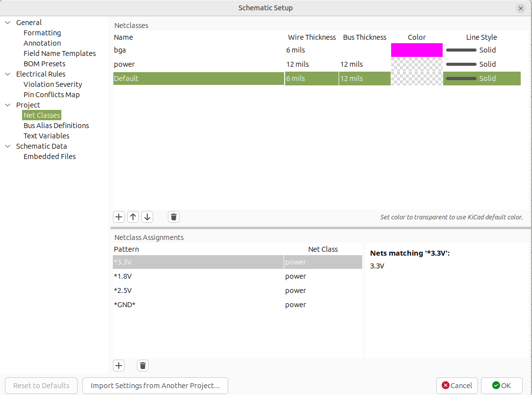The width and height of the screenshot is (532, 395).
Task: Select the *3.3V pattern row
Action: pyautogui.click(x=198, y=262)
